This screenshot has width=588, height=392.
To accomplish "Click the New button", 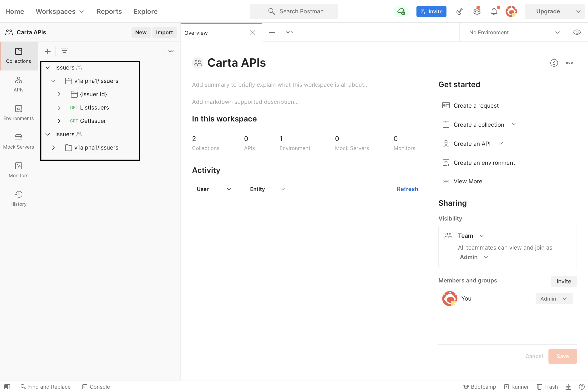I will [141, 32].
